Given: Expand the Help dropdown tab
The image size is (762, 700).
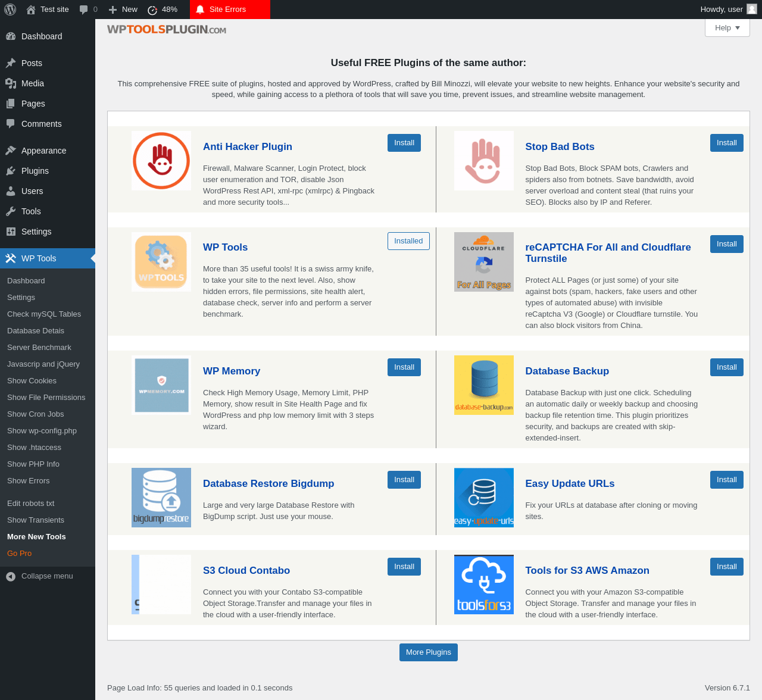Looking at the screenshot, I should (727, 28).
